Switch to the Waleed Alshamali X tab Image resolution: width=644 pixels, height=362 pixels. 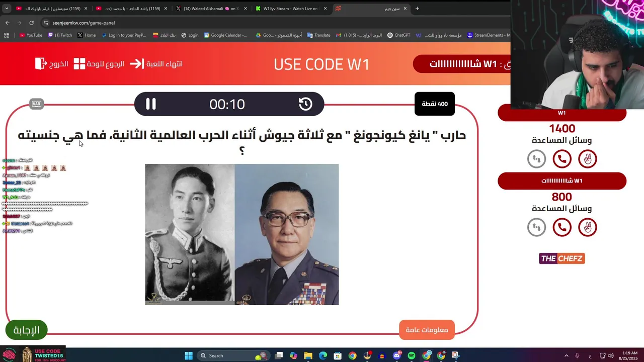(212, 9)
